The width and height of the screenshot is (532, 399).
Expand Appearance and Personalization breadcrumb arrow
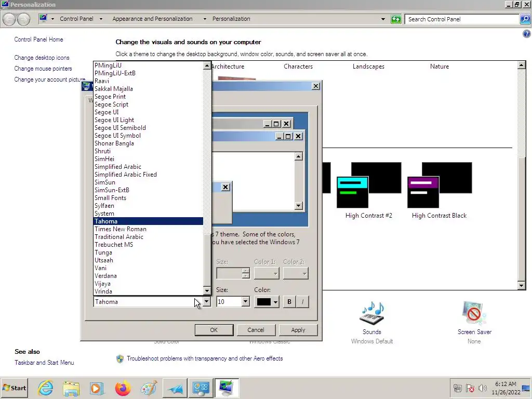pos(205,19)
